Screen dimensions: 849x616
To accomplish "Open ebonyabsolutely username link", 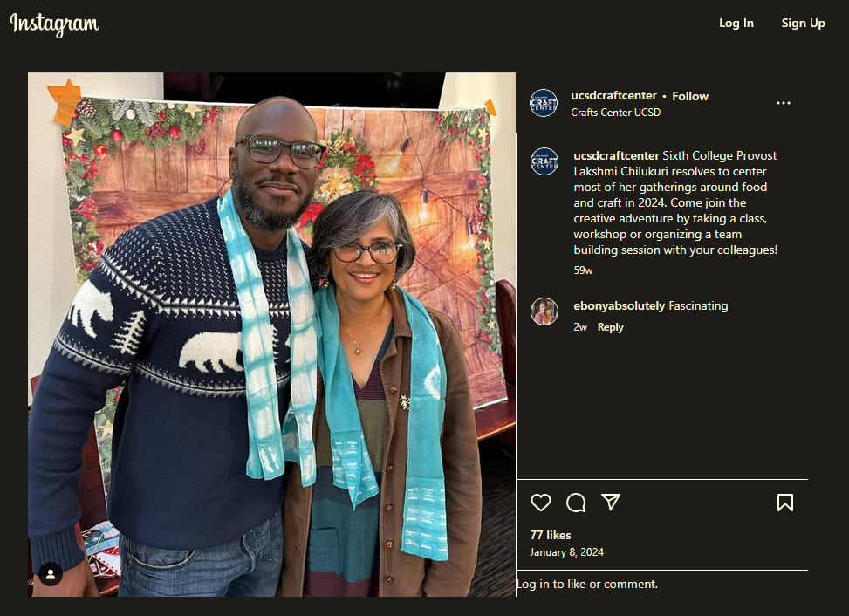I will pyautogui.click(x=619, y=306).
